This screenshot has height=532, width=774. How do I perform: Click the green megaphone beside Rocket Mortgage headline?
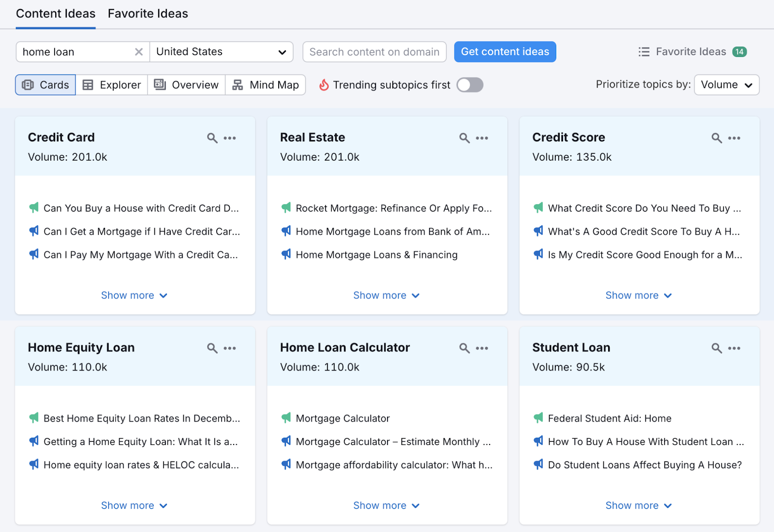[x=286, y=208]
